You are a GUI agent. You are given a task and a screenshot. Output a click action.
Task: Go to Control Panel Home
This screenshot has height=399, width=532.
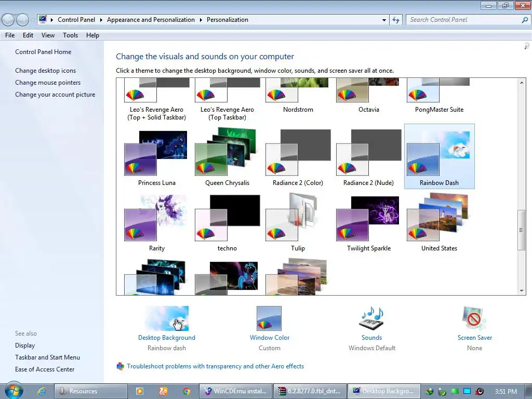(43, 52)
